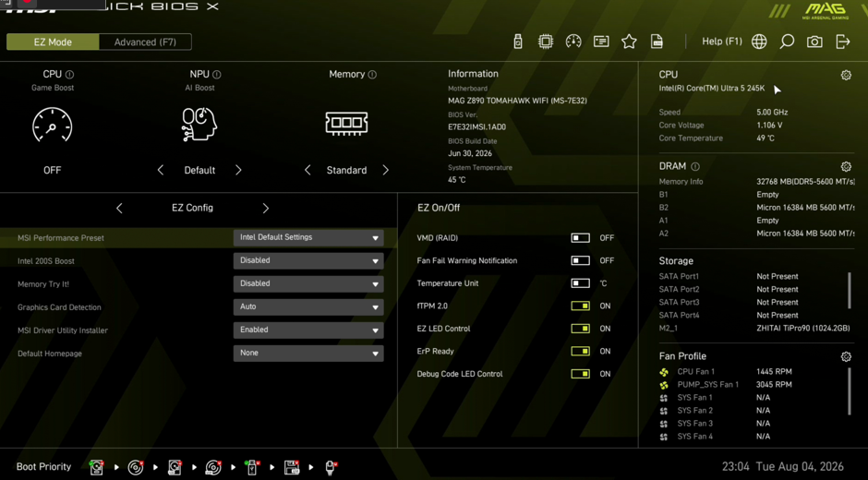Click left chevron next to Memory Standard
The height and width of the screenshot is (480, 868).
[307, 170]
